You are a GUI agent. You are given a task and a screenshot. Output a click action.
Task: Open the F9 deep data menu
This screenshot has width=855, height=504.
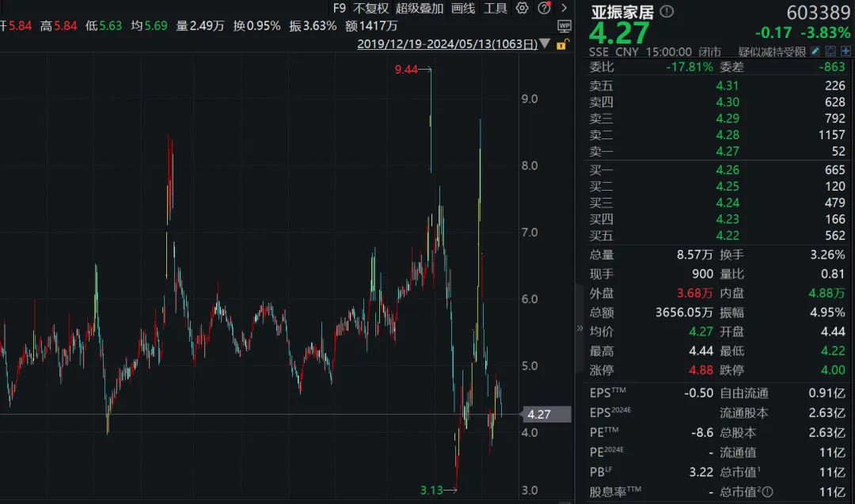(339, 8)
